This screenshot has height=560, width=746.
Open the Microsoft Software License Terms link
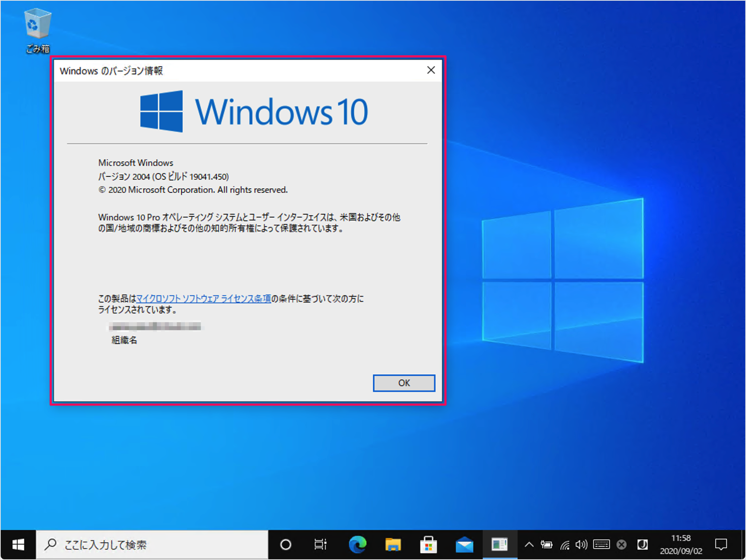pos(203,299)
